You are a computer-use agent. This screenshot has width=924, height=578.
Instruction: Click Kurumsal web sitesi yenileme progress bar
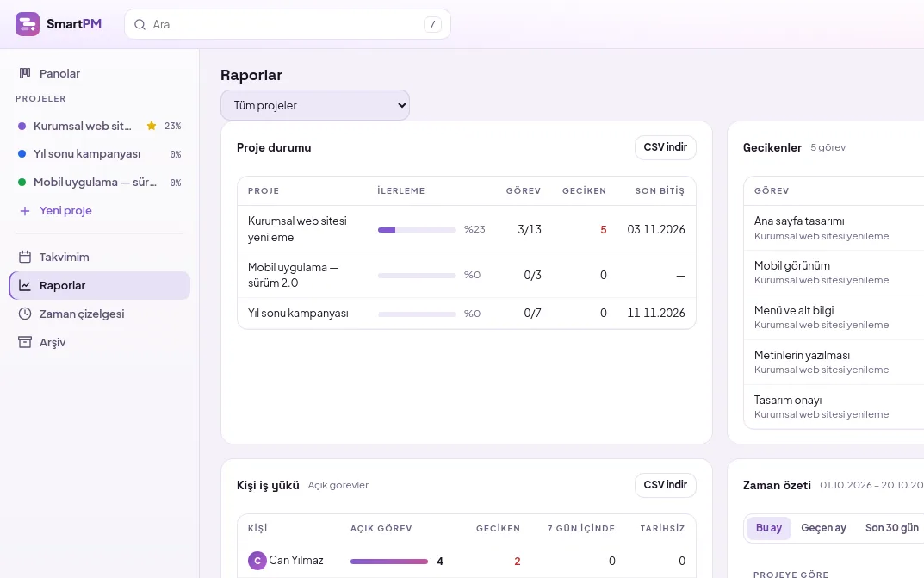[416, 230]
